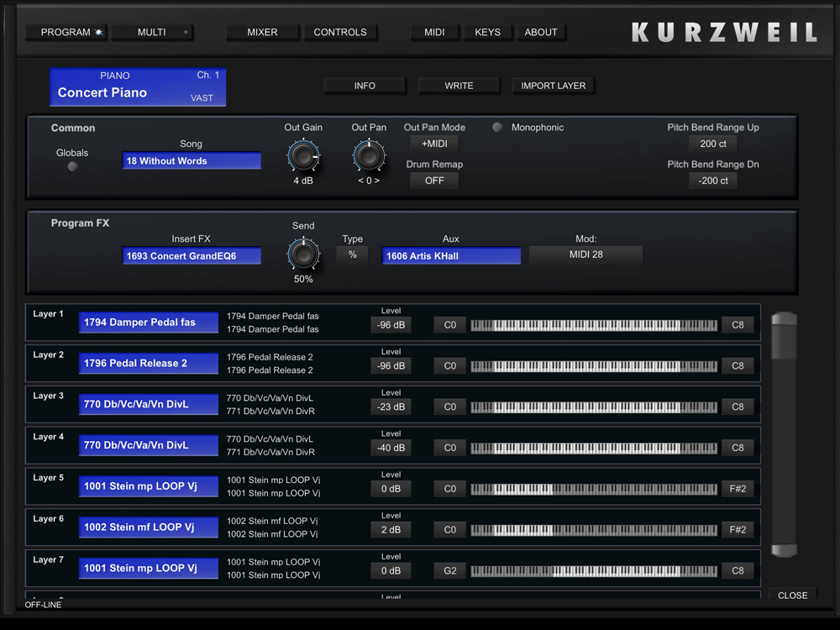
Task: Select Layer 3 level -23 dB field
Action: pyautogui.click(x=391, y=407)
